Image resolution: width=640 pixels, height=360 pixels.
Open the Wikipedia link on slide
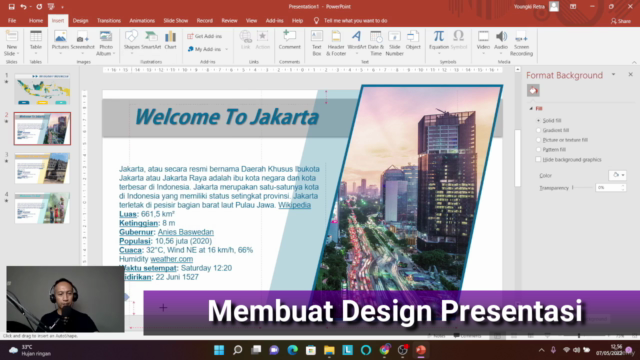click(294, 205)
